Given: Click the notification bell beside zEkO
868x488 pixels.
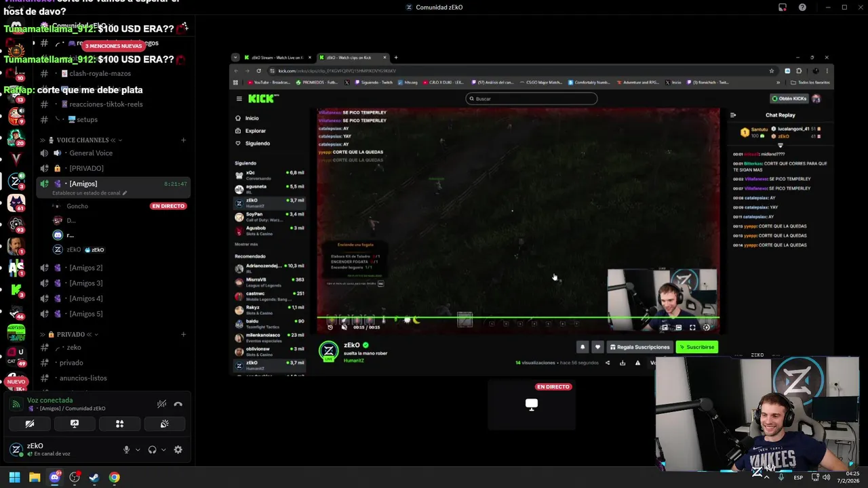Looking at the screenshot, I should coord(582,347).
